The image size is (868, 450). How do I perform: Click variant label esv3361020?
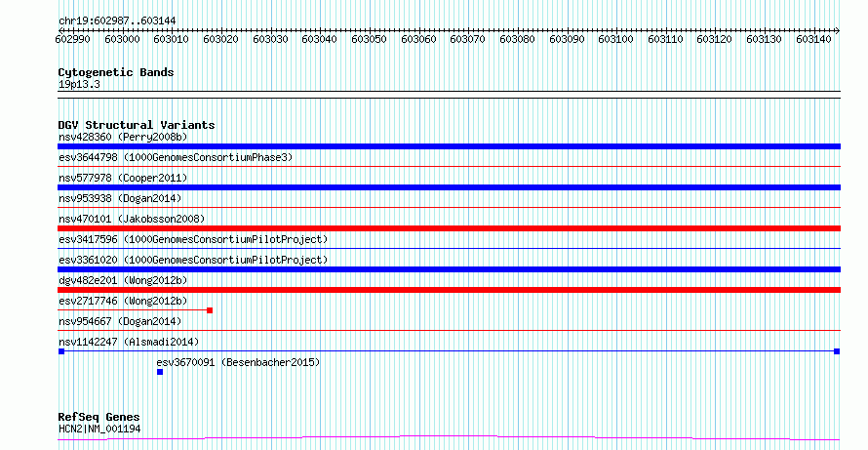193,260
